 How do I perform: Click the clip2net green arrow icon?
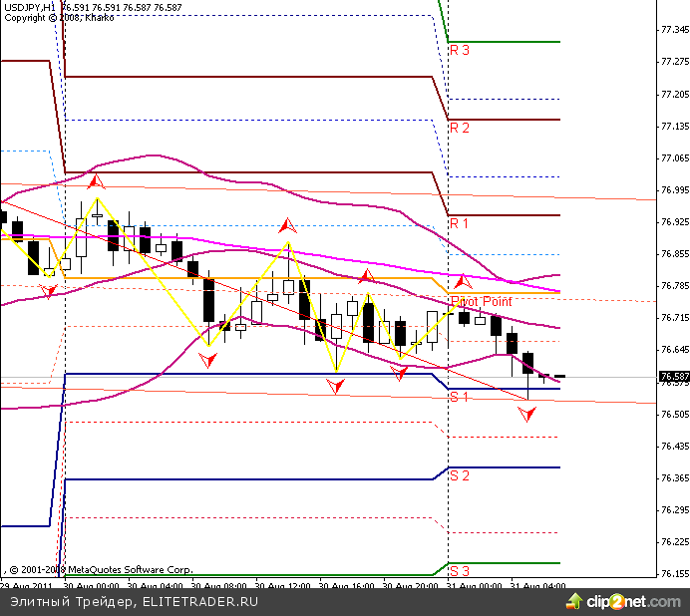tap(573, 602)
